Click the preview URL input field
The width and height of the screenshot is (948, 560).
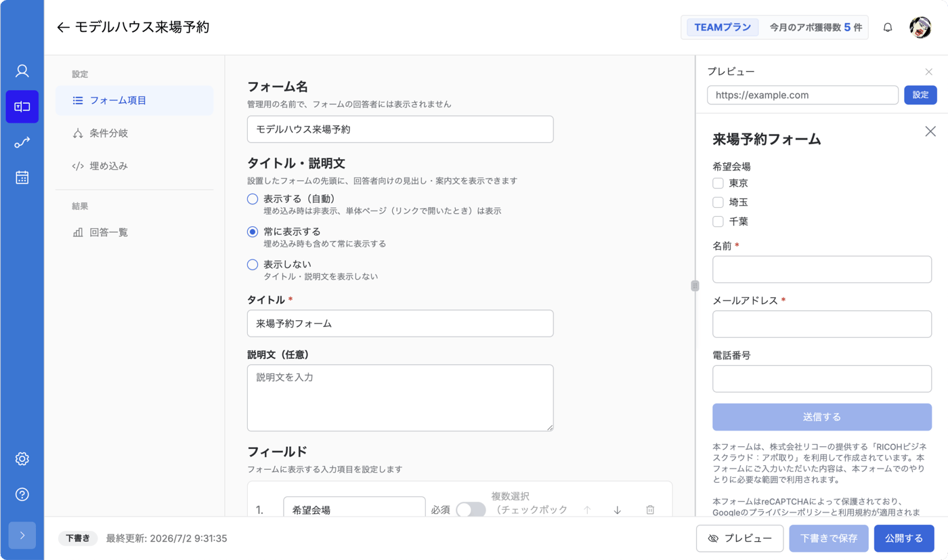802,95
